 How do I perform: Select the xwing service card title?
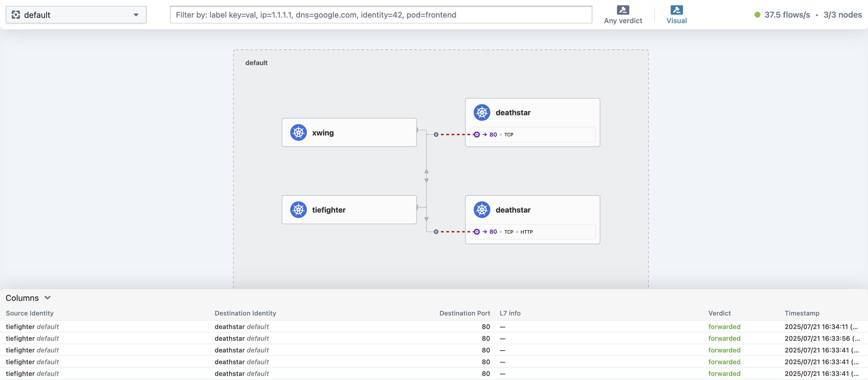323,133
